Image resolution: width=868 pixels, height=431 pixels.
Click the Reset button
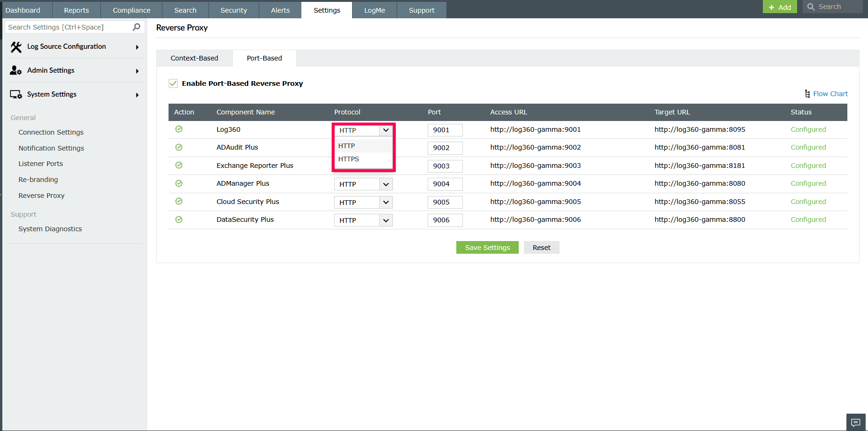pyautogui.click(x=542, y=248)
